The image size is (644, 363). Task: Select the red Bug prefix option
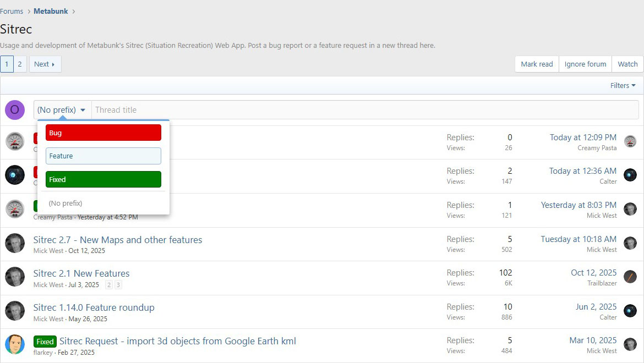point(103,133)
